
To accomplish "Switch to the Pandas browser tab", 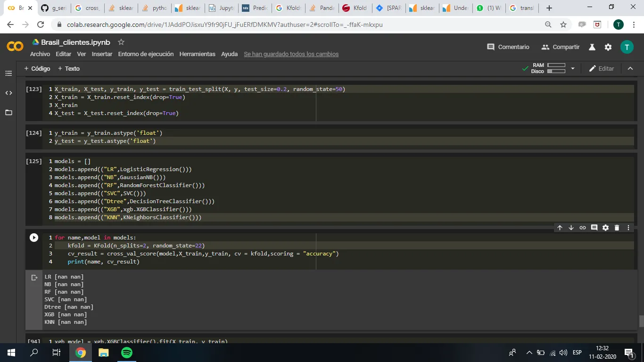I will (x=322, y=8).
